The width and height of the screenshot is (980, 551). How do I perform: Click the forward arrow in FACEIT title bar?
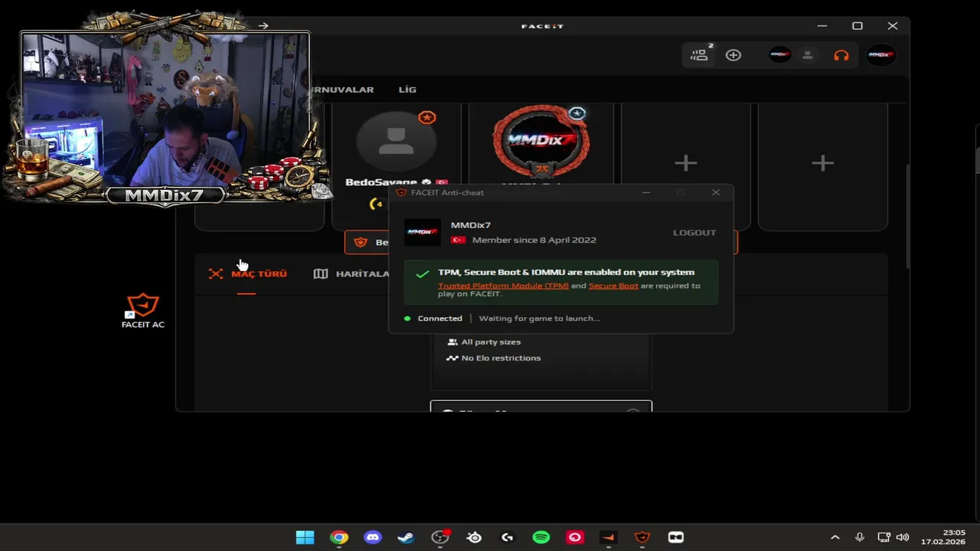point(263,25)
